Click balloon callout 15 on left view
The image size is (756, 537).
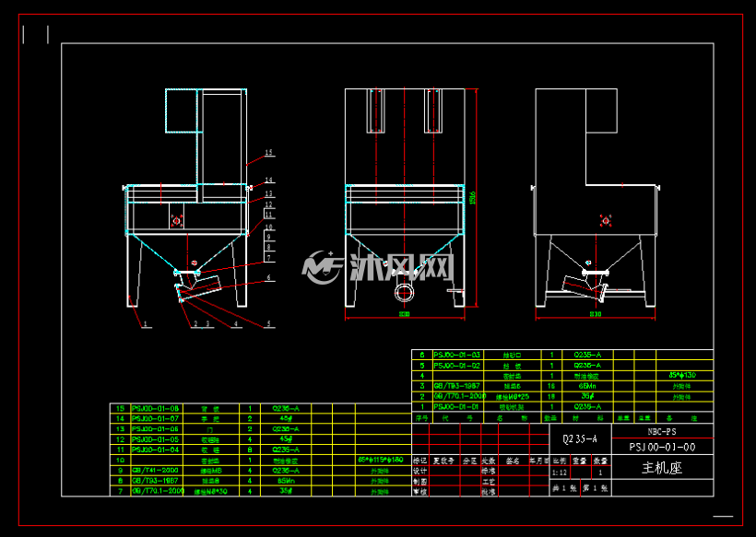coord(268,153)
